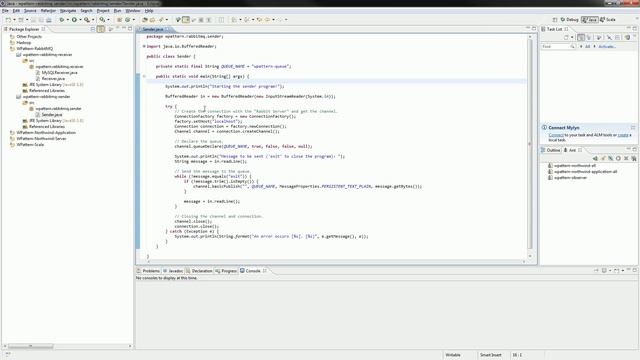Open the Run launch history dropdown

80,20
